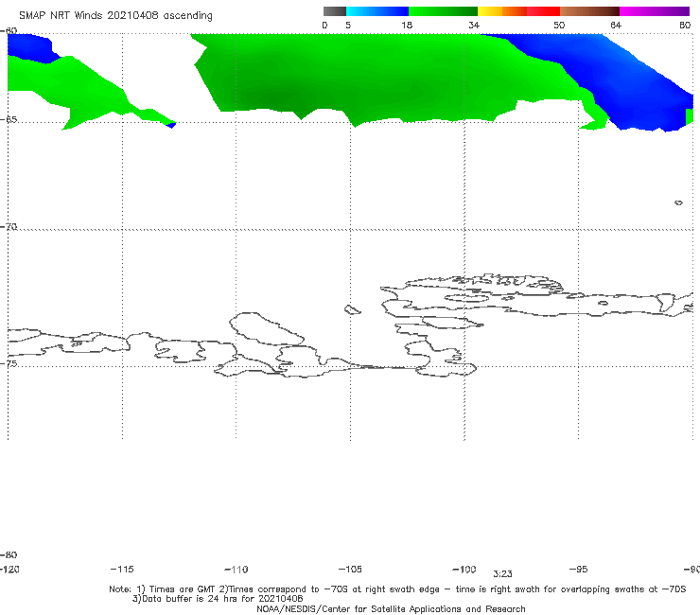Click the green segment of the color bar
Screen dimensions: 700x615
click(x=443, y=11)
